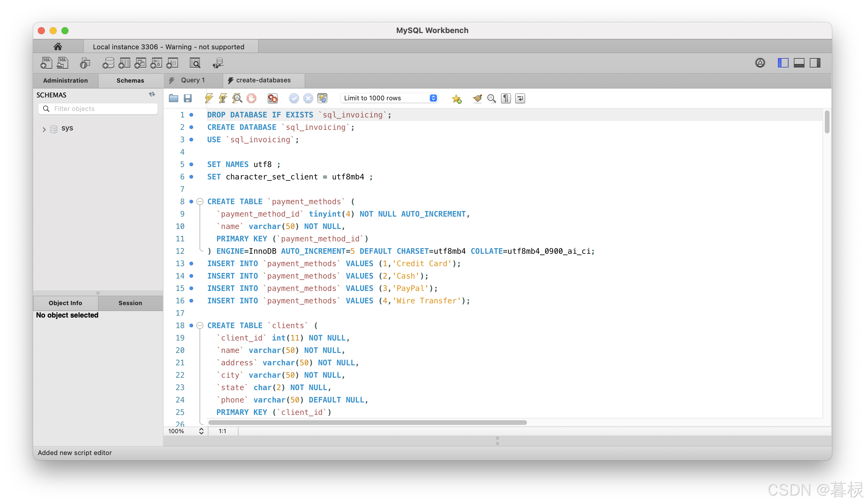Create new schema database icon
Image resolution: width=865 pixels, height=504 pixels.
[108, 63]
